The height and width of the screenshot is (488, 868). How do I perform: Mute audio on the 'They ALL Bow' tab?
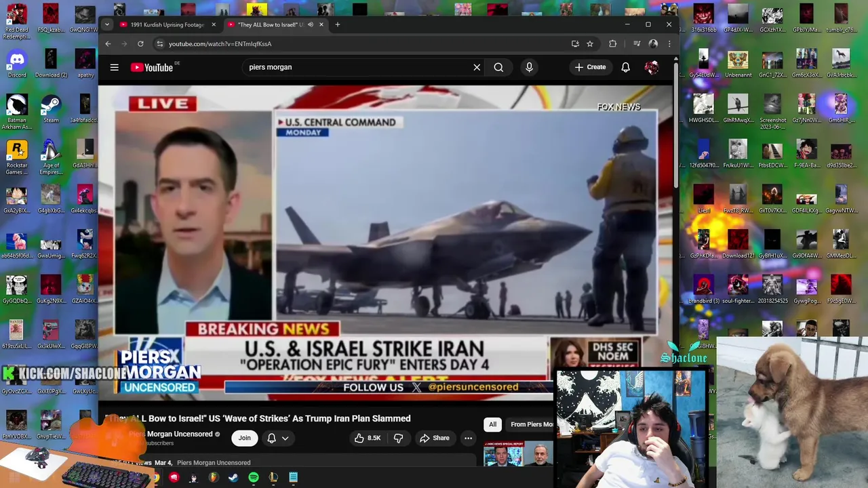point(311,24)
